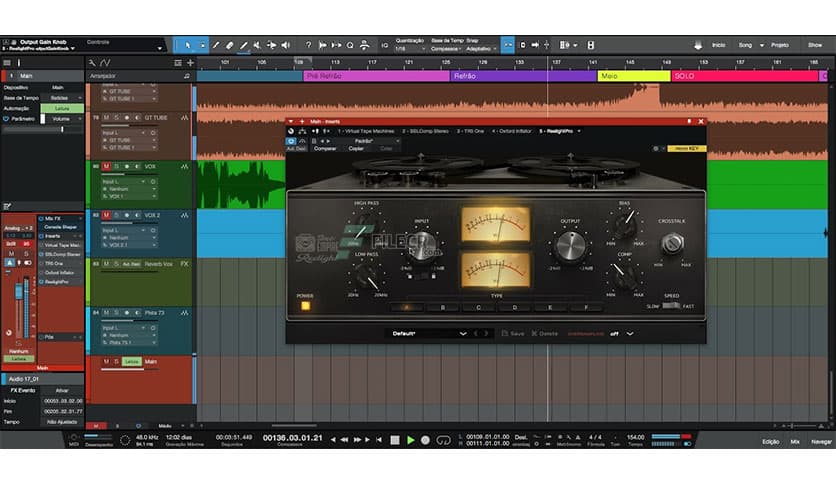Open oversampling off dropdown

[x=622, y=334]
